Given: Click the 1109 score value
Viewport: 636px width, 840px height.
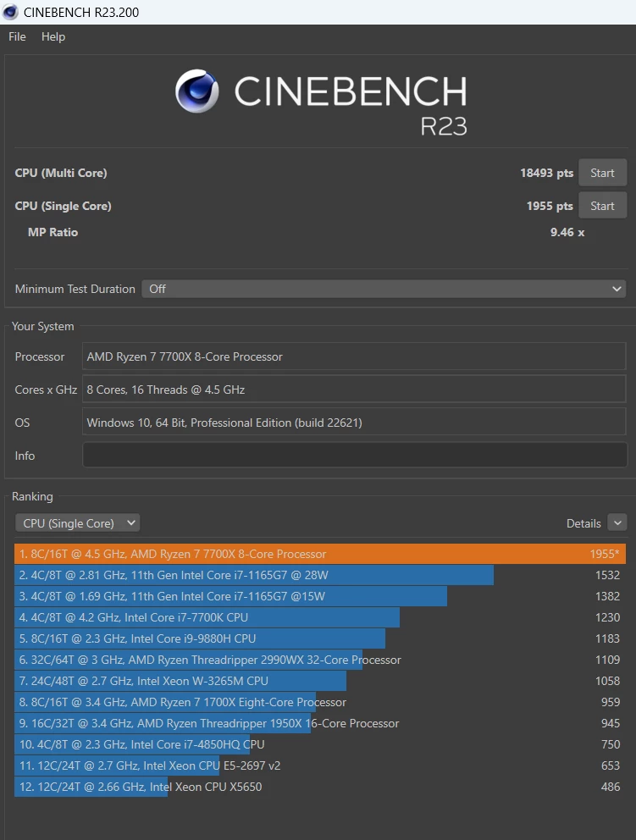Looking at the screenshot, I should [607, 660].
